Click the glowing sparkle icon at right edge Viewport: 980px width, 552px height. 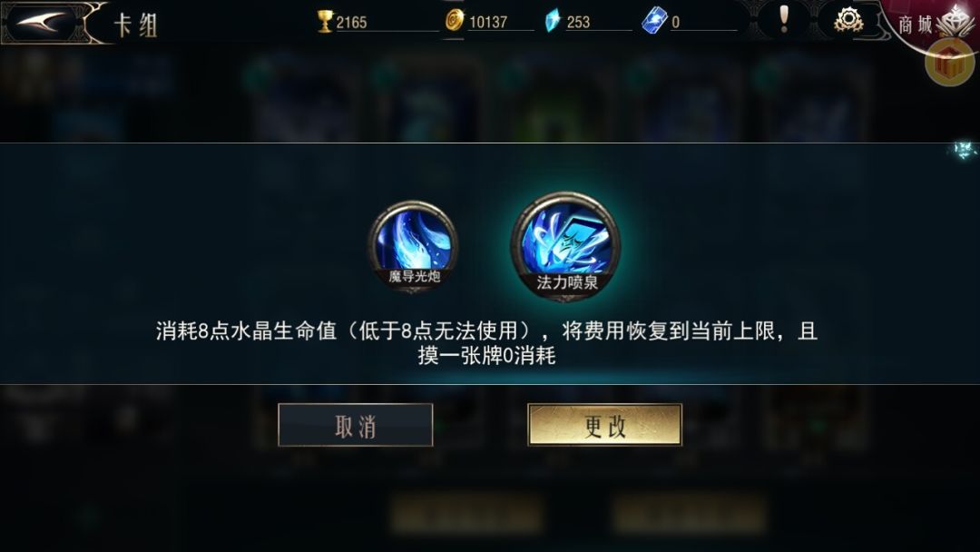coord(965,150)
